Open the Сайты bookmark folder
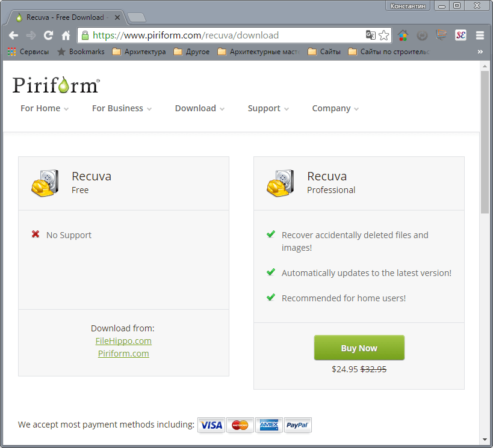Image resolution: width=493 pixels, height=448 pixels. click(324, 52)
